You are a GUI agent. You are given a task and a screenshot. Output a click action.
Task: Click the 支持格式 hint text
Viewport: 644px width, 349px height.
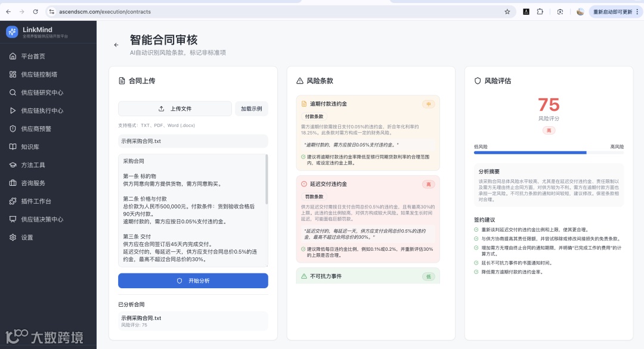[156, 126]
